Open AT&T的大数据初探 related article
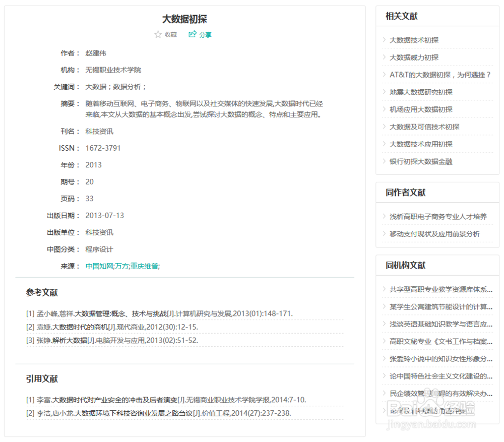 [440, 75]
